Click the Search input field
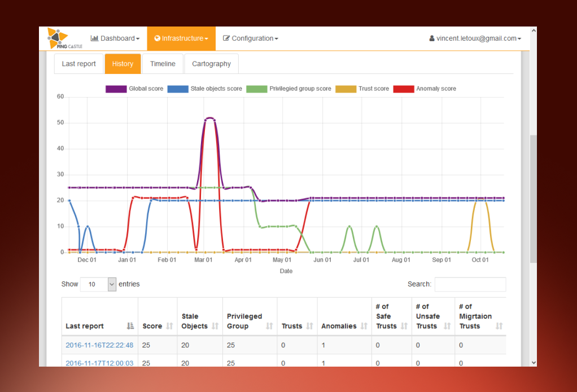 pos(470,284)
